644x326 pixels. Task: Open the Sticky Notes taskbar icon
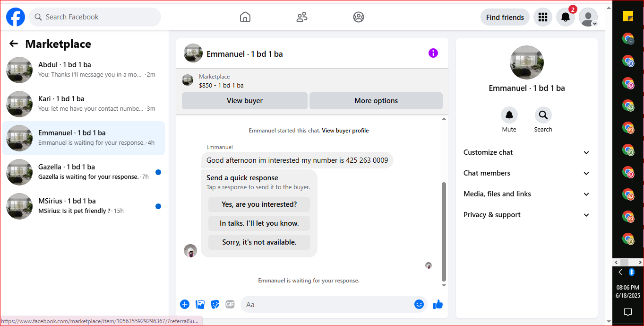[x=628, y=16]
